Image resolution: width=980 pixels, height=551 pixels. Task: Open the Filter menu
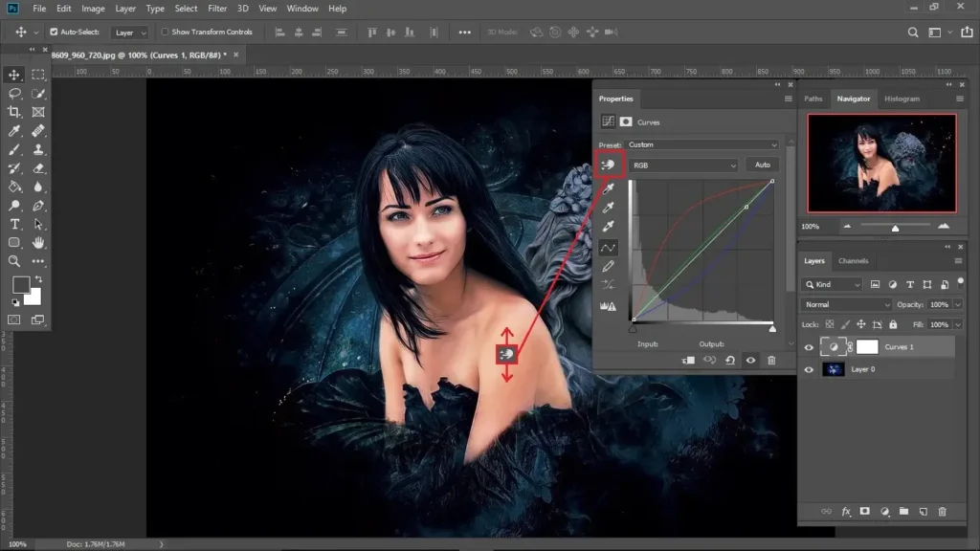[217, 9]
